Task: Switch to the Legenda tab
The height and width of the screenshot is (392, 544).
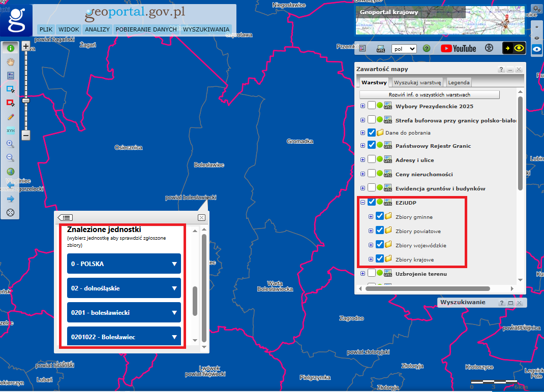Action: pyautogui.click(x=459, y=82)
